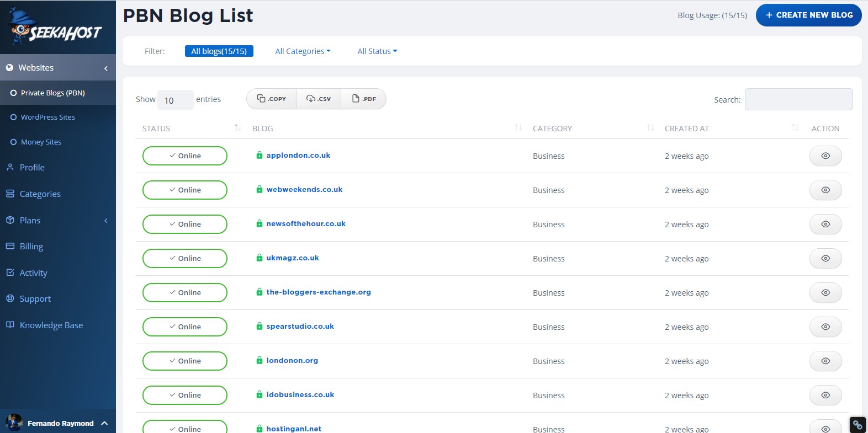View the-bloggers-exchange.org with the eye button
This screenshot has height=433, width=868.
coord(825,293)
